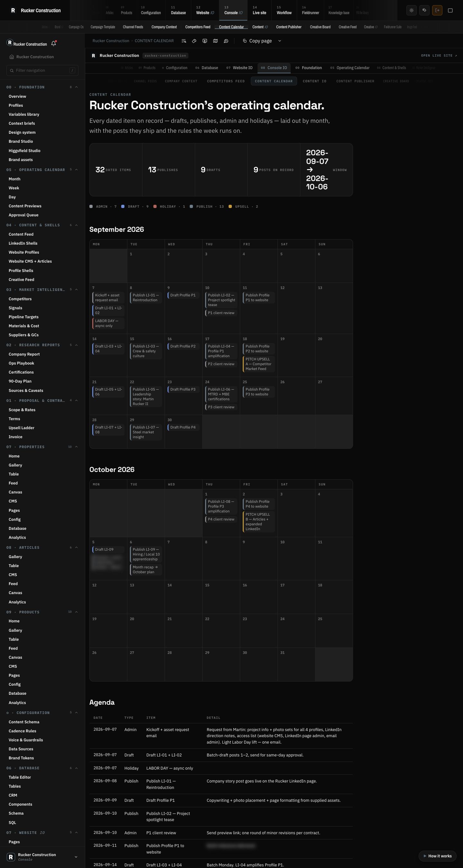Screen dimensions: 463x868
Task: Open the map icon in breadcrumb toolbar
Action: (x=215, y=41)
